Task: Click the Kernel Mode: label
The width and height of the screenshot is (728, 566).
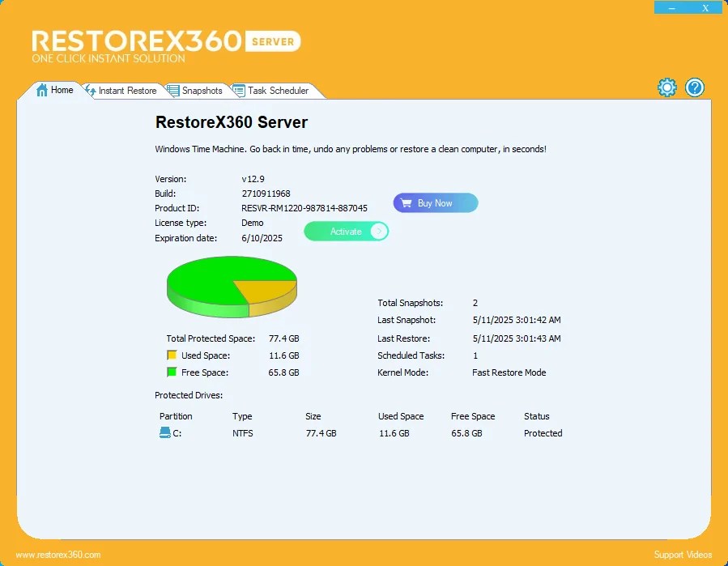Action: tap(402, 372)
